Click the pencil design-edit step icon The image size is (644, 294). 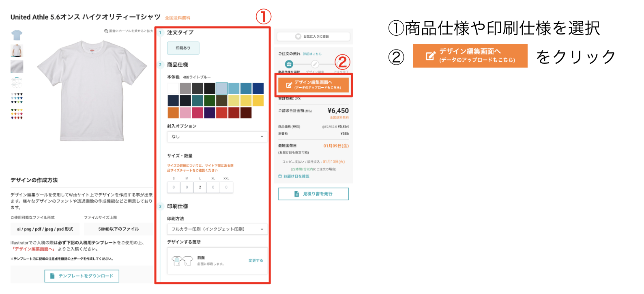coord(315,64)
